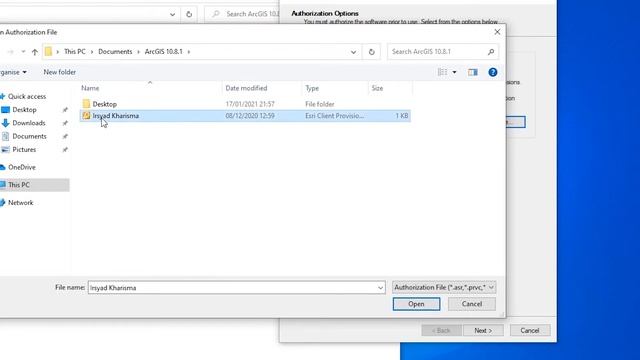
Task: Toggle the preview pane icon
Action: (473, 72)
